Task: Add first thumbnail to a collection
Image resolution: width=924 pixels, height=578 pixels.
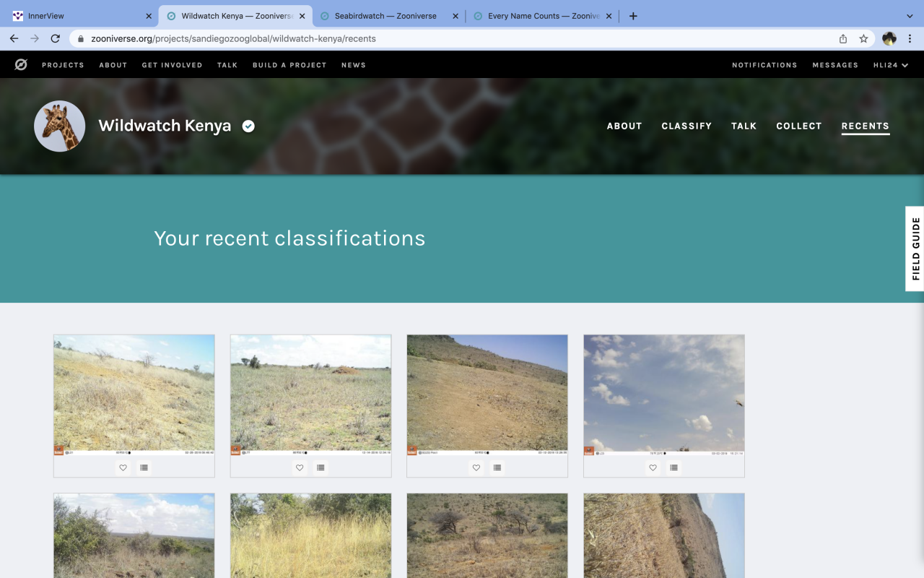Action: [144, 467]
